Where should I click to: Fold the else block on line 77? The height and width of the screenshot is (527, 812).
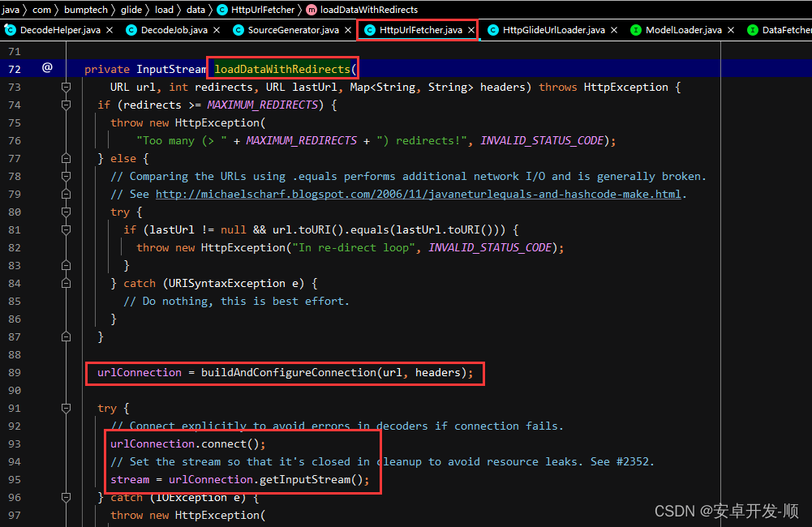[x=67, y=158]
